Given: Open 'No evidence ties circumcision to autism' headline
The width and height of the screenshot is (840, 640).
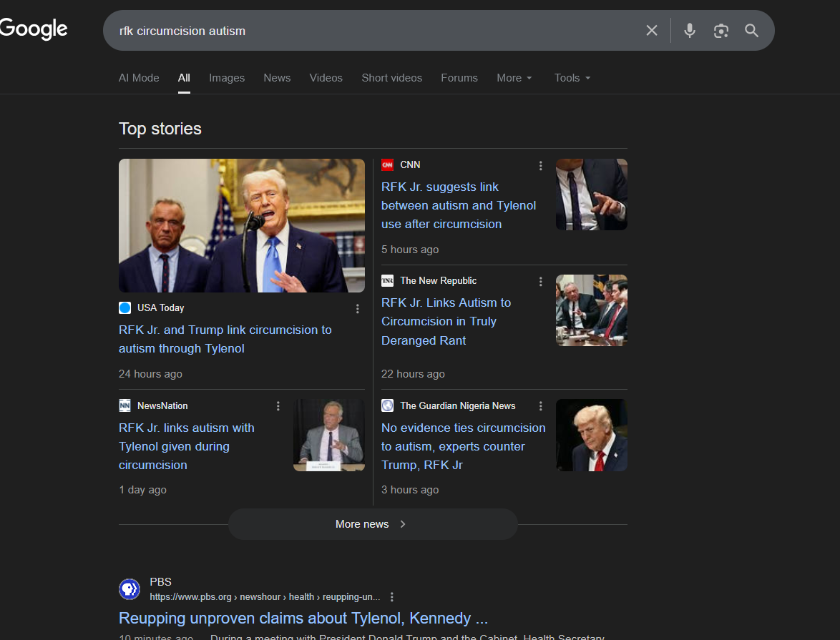Looking at the screenshot, I should (x=464, y=446).
